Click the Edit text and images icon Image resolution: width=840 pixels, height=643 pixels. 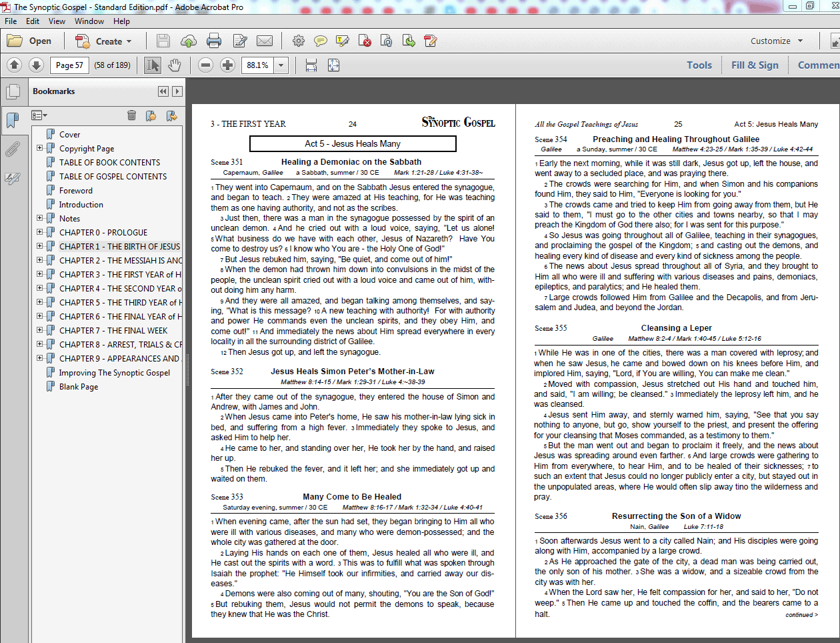(240, 41)
